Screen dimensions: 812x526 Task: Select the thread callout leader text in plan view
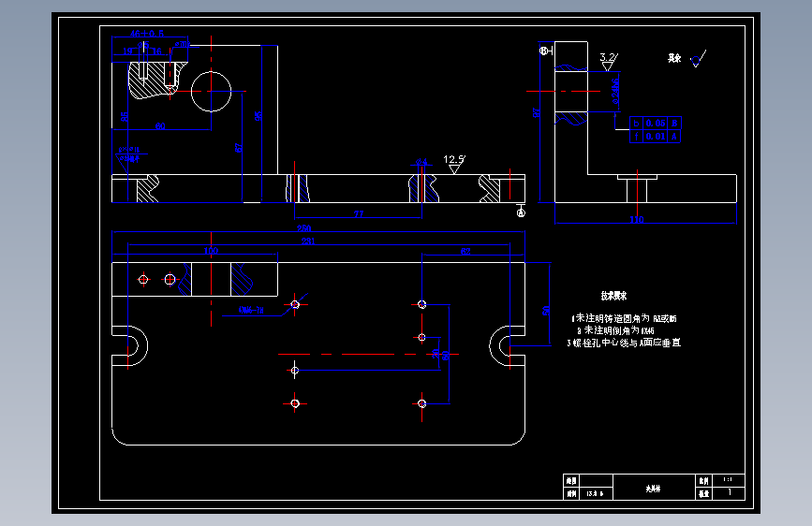click(x=251, y=310)
